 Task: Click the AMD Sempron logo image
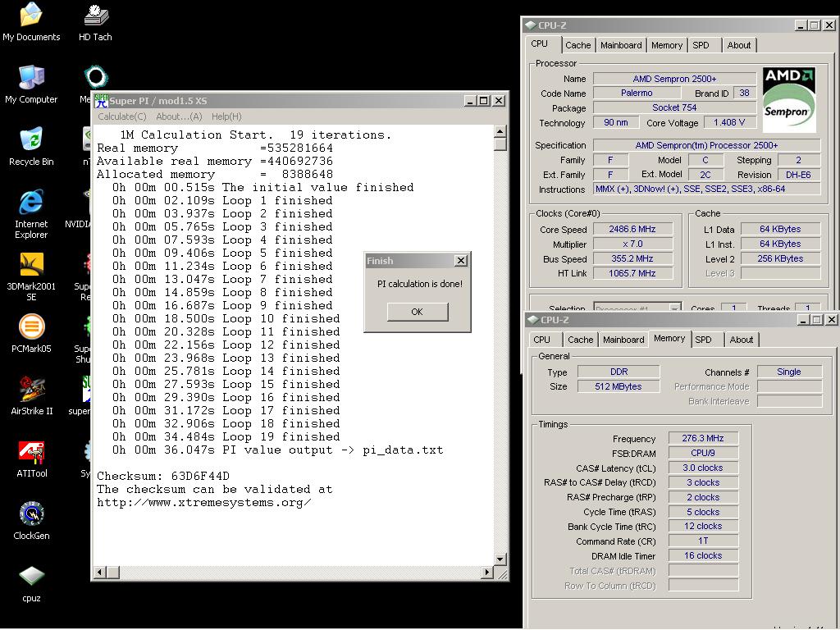788,99
